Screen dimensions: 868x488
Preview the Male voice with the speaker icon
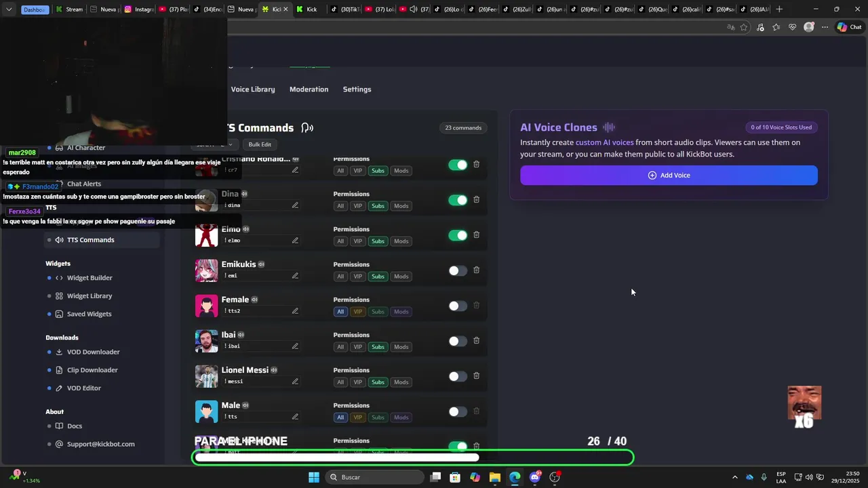coord(245,405)
